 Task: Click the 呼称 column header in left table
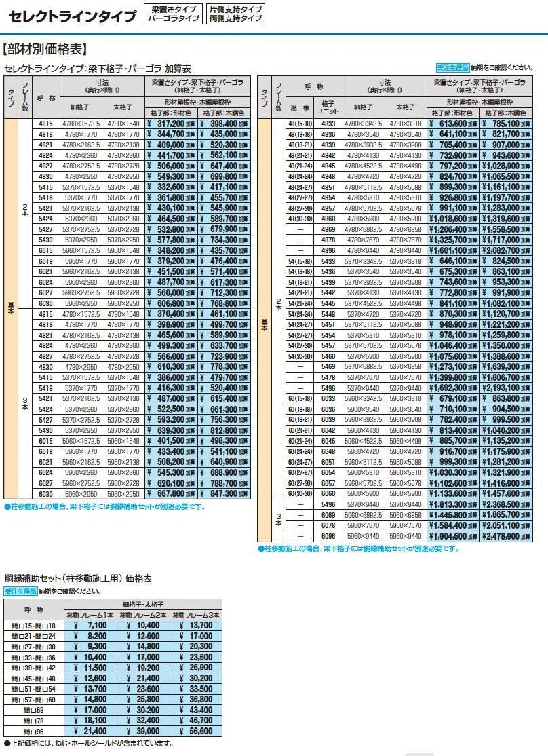click(46, 98)
